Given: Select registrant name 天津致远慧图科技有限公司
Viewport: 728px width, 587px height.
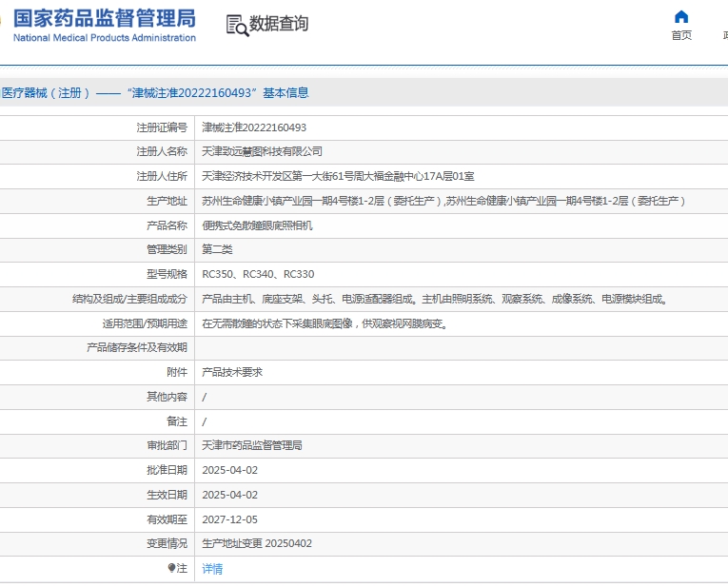Looking at the screenshot, I should point(262,151).
